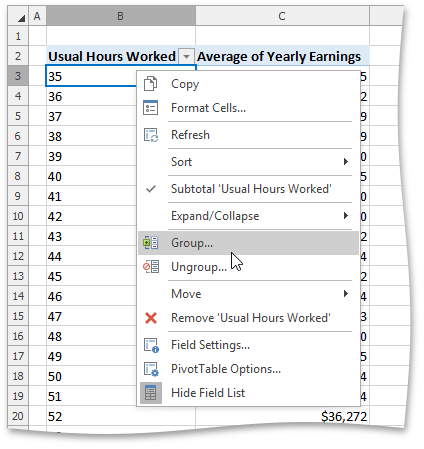Open Field Settings... from the menu
This screenshot has width=424, height=449.
248,345
